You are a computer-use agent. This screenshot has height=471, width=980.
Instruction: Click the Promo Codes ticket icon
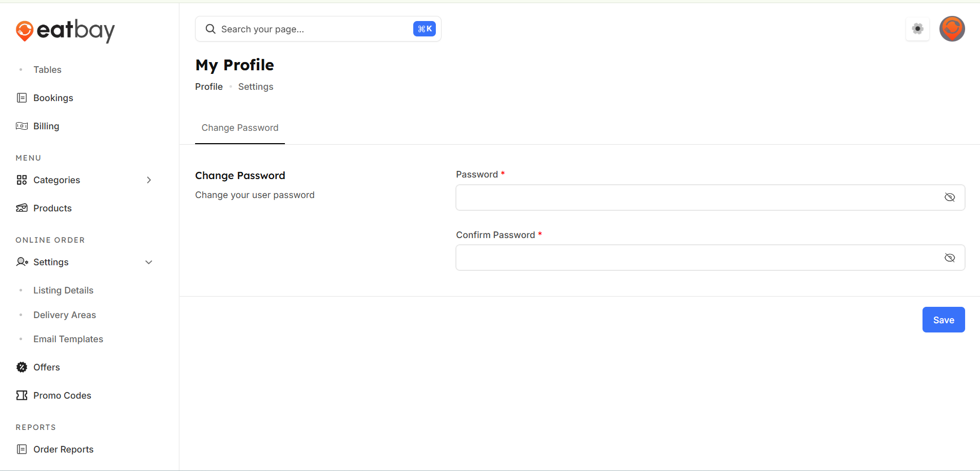click(22, 396)
